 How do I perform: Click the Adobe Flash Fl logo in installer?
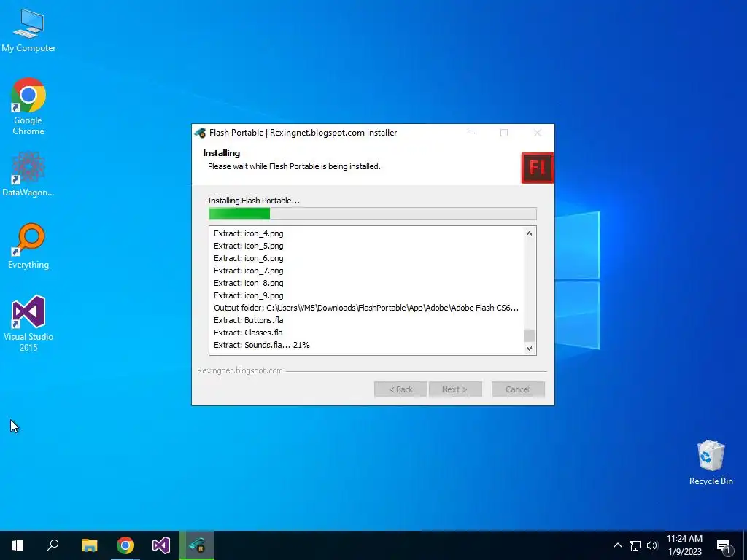tap(538, 168)
